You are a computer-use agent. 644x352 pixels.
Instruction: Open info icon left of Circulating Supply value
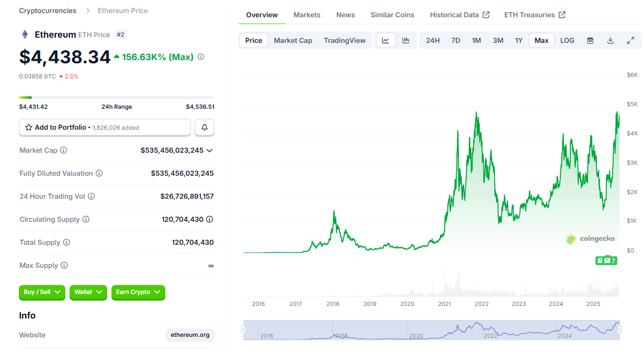tap(86, 220)
